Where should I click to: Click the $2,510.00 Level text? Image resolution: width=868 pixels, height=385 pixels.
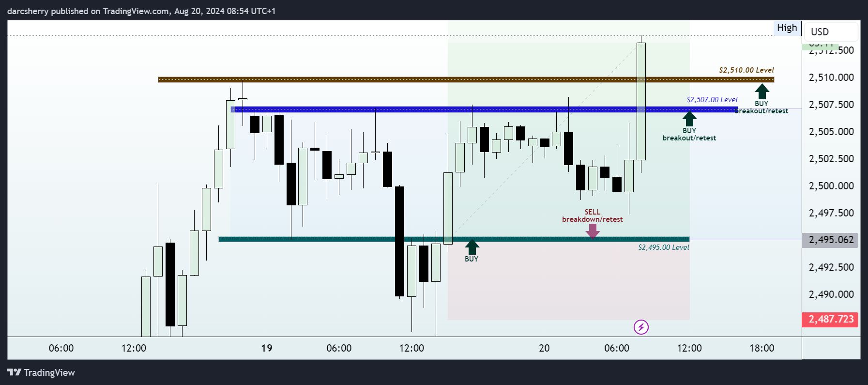tap(746, 70)
